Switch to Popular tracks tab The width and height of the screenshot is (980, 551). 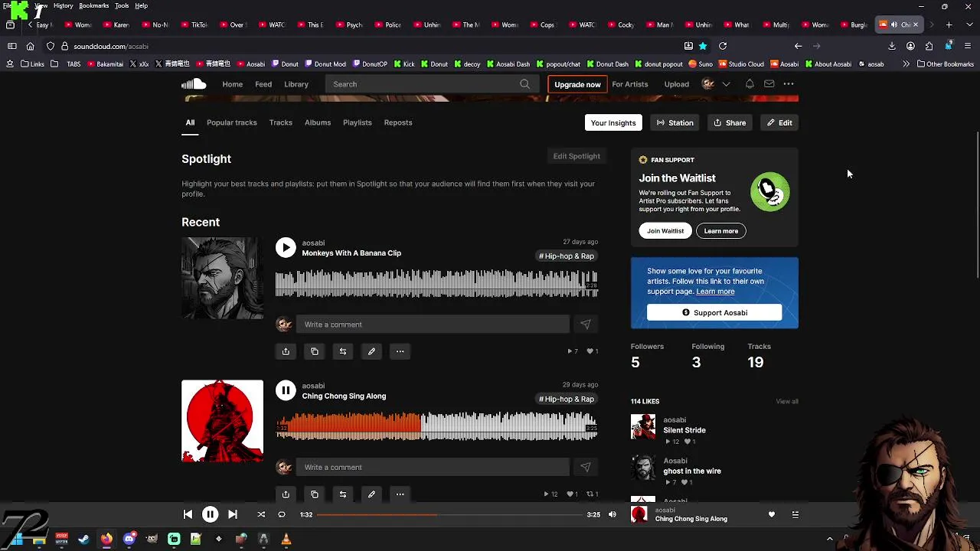(x=232, y=122)
